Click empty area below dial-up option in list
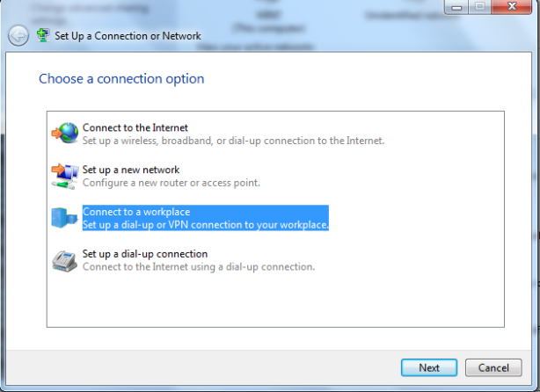540x392 pixels. click(x=275, y=301)
